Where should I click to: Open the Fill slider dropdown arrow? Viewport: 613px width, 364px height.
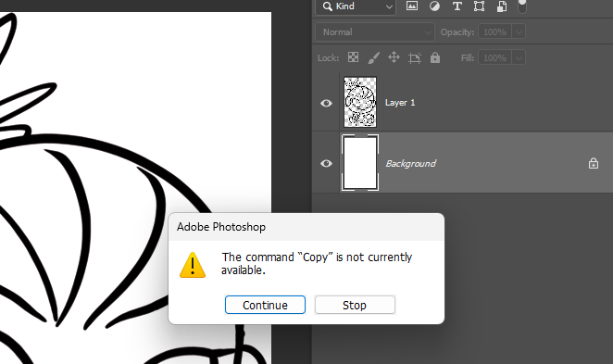pos(519,57)
